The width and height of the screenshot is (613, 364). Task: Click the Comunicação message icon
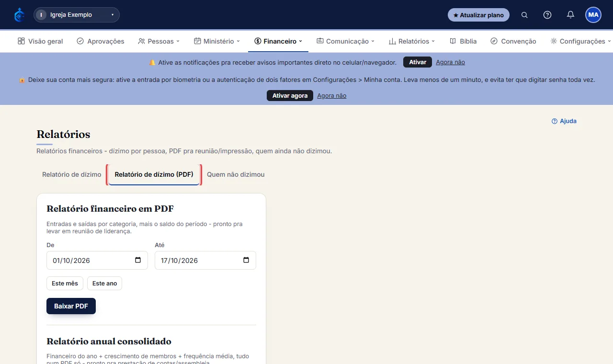tap(320, 41)
